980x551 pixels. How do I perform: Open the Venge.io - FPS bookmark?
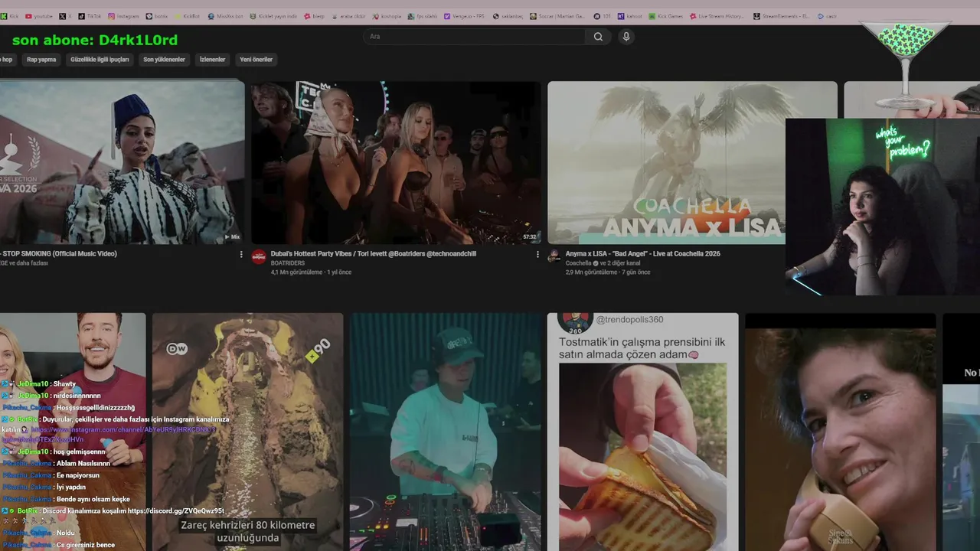tap(464, 16)
